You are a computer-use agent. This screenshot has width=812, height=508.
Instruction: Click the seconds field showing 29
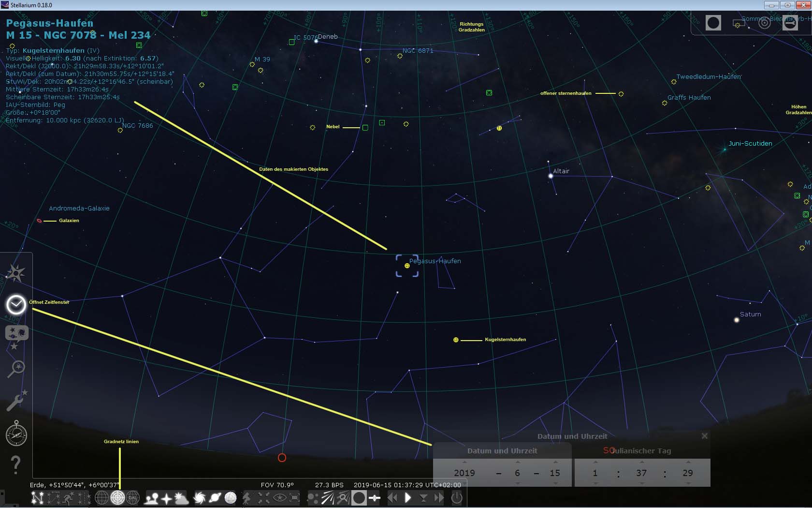688,473
